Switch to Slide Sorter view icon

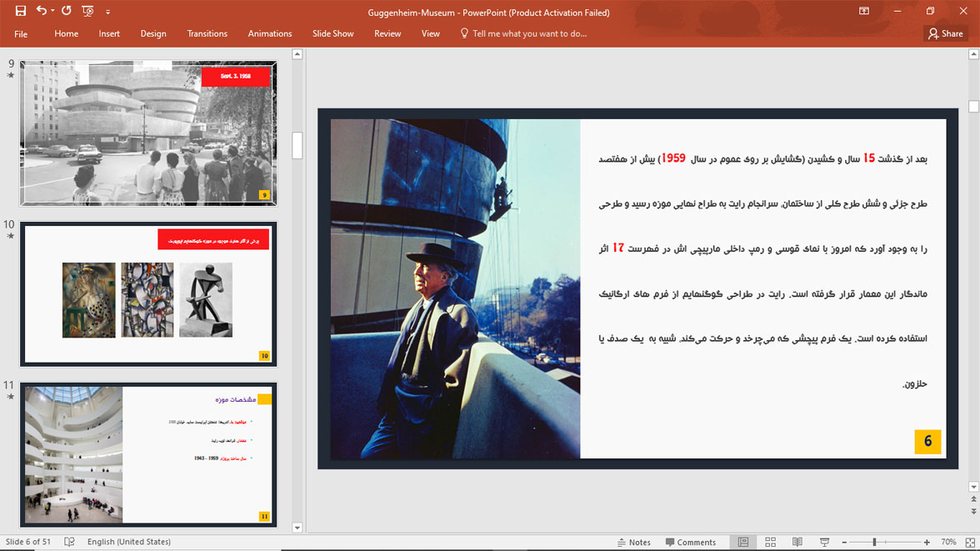pyautogui.click(x=770, y=542)
